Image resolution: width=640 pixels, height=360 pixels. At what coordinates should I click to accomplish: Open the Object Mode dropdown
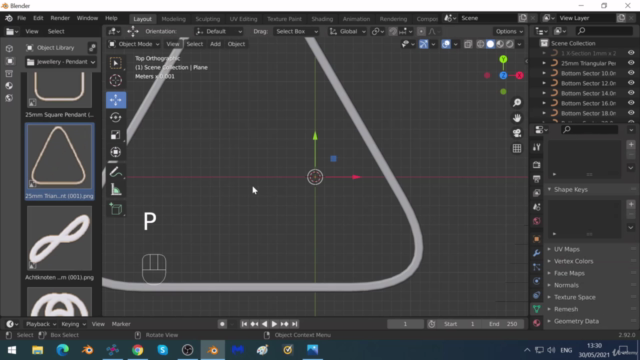134,44
